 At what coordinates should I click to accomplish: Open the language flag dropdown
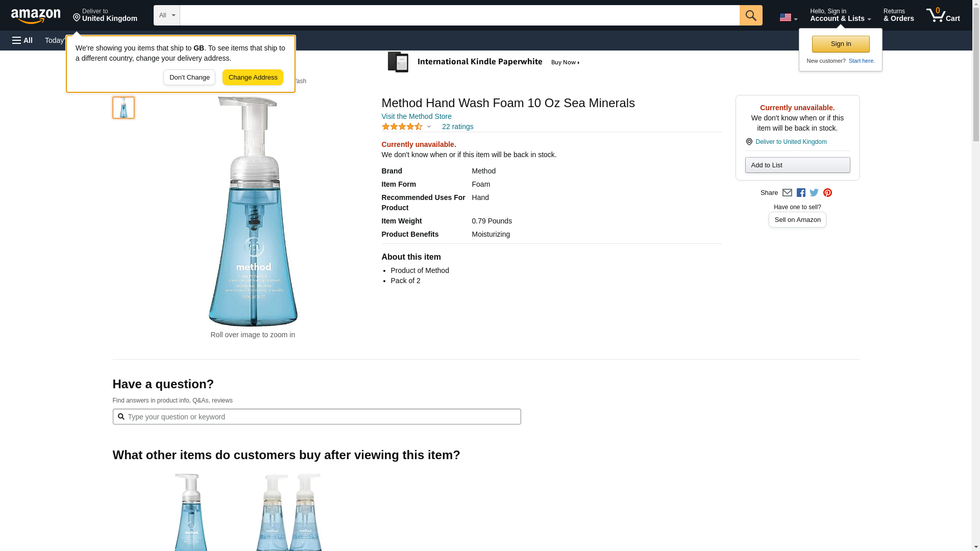coord(788,17)
